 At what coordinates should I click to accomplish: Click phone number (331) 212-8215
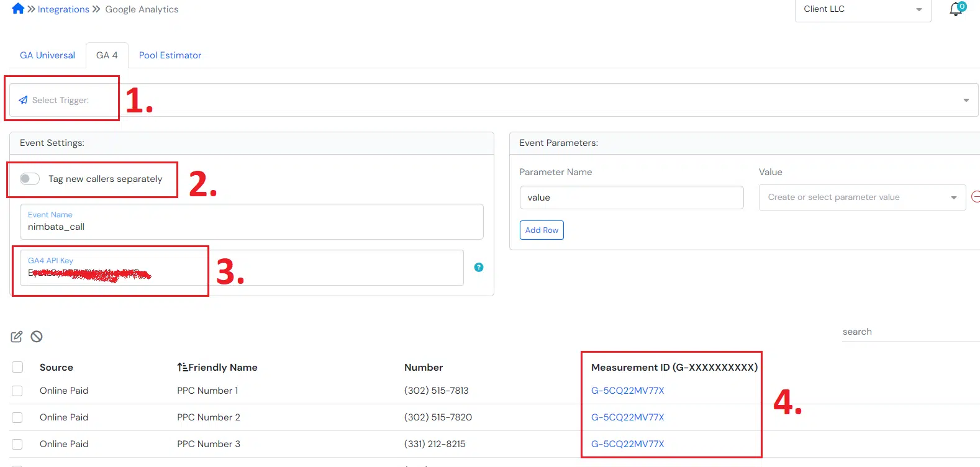tap(435, 444)
